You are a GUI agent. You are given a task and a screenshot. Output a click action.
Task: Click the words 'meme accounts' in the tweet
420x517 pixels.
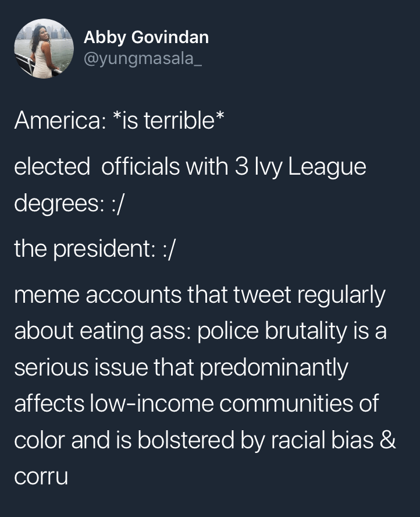97,296
